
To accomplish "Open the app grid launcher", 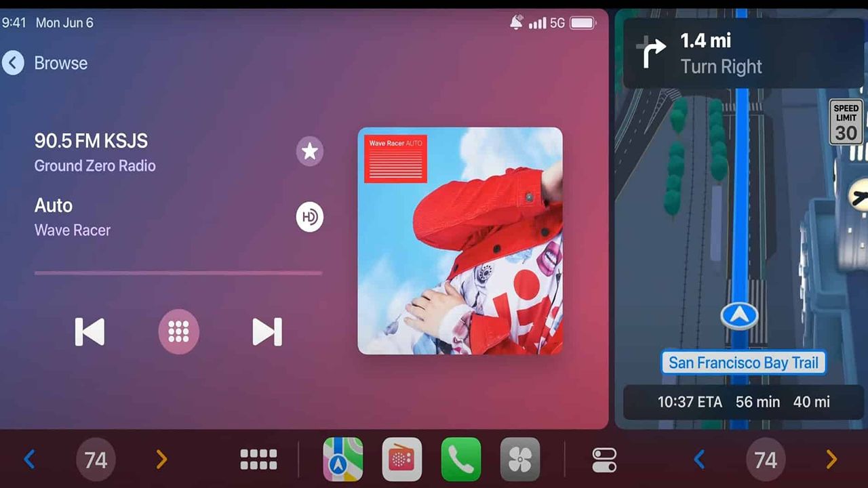I will [x=258, y=460].
